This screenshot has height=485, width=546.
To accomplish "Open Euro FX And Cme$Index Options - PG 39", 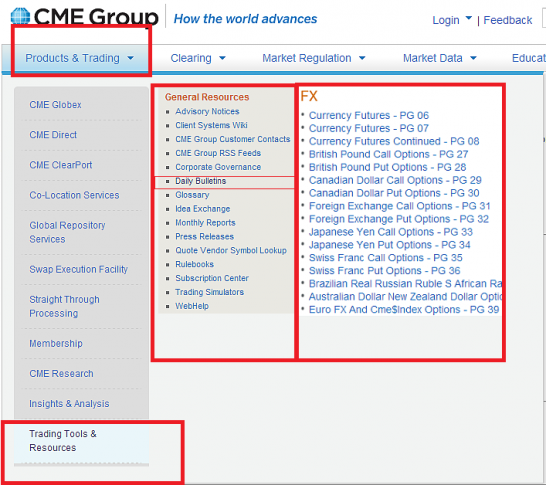I will 404,310.
